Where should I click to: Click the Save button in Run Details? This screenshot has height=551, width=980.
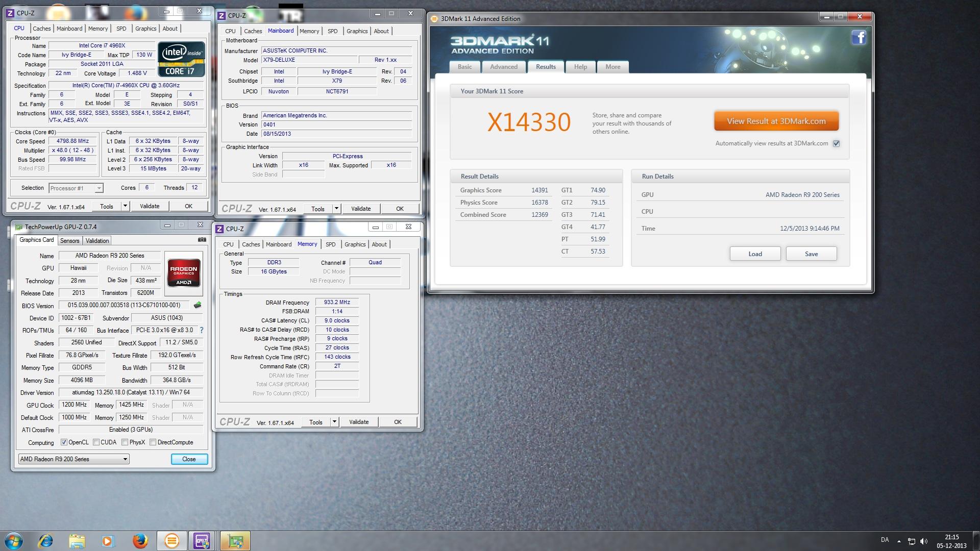pos(811,254)
